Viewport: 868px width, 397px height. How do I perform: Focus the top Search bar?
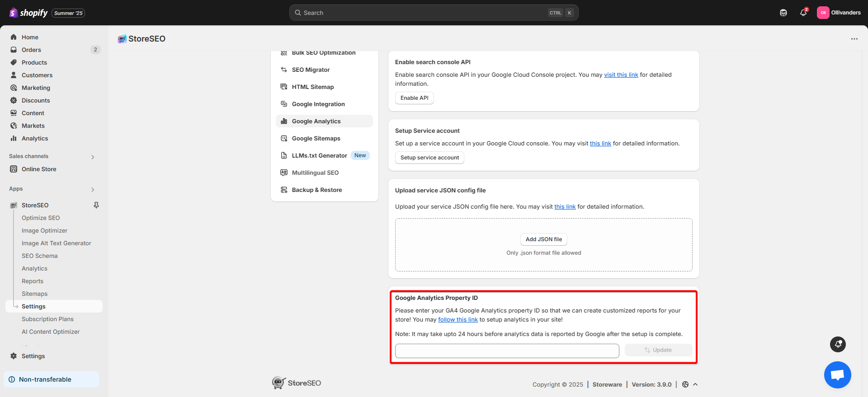pos(434,13)
